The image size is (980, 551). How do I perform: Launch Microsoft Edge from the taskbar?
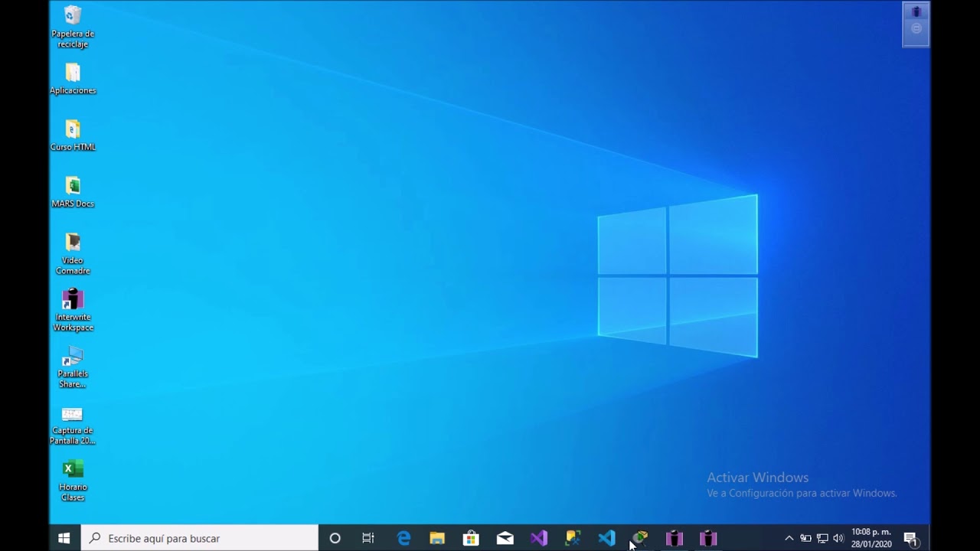click(x=403, y=538)
